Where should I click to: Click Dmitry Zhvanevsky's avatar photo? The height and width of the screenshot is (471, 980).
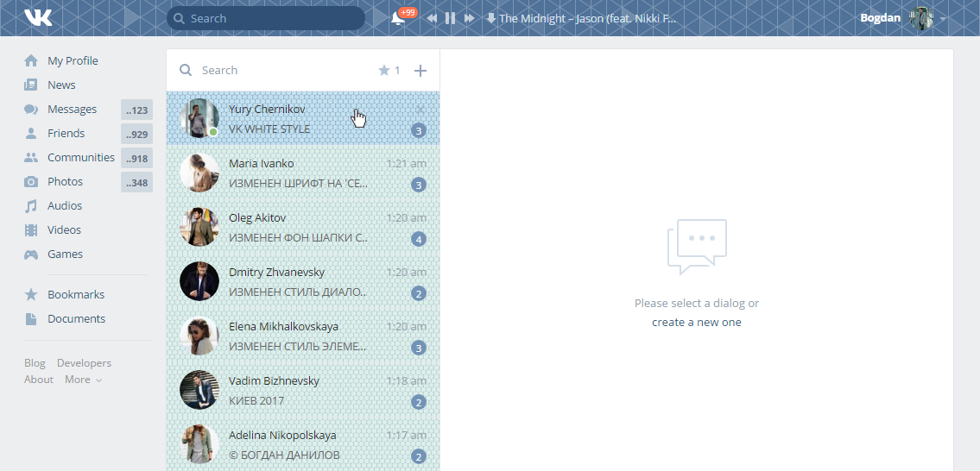(x=199, y=281)
